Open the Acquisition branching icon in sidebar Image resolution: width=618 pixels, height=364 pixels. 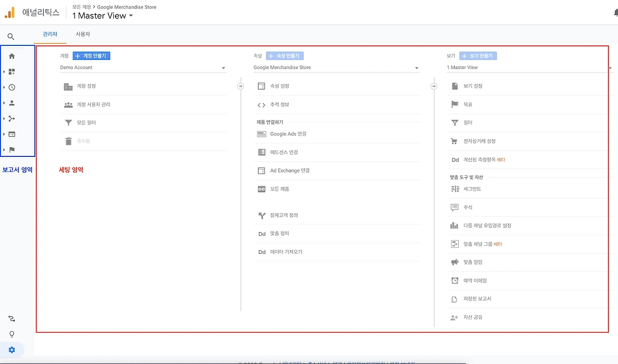(x=12, y=118)
